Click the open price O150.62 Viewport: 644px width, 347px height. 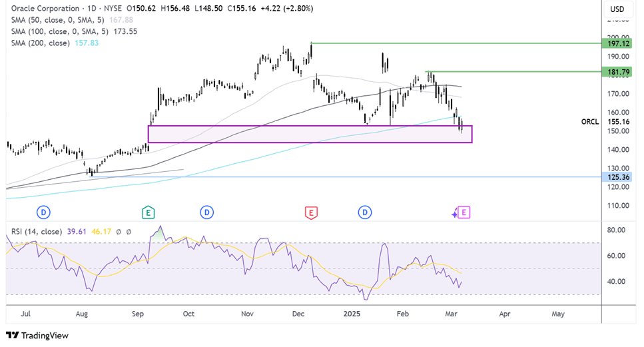(x=141, y=8)
